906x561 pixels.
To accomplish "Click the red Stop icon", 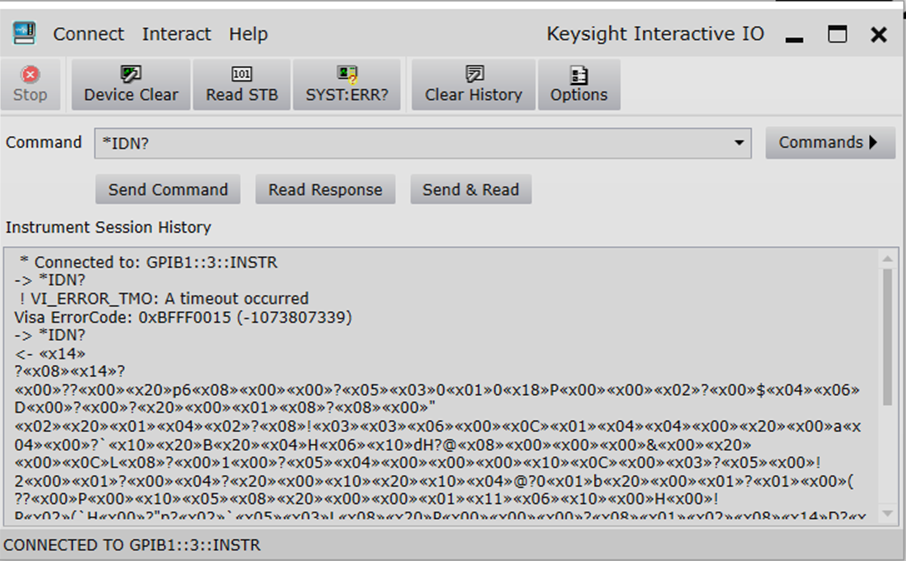I will tap(30, 75).
